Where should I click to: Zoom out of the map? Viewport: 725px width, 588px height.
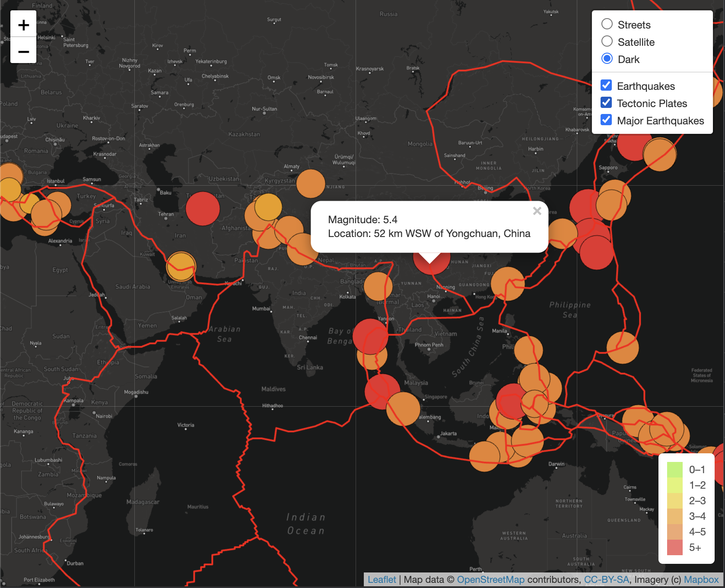click(23, 51)
